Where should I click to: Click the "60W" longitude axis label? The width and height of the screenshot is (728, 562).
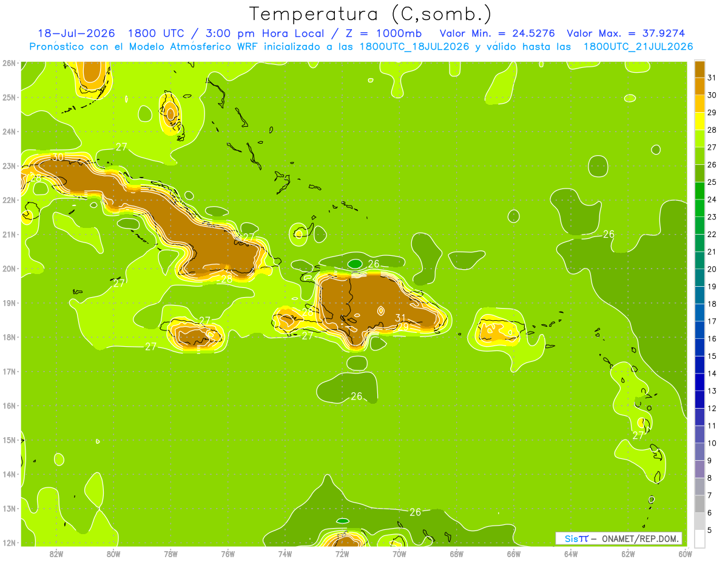685,554
